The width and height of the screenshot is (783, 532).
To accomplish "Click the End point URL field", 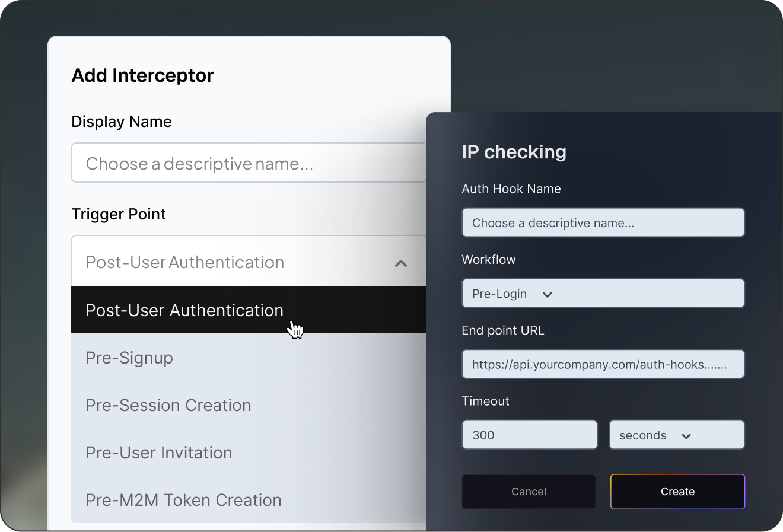I will tap(603, 364).
